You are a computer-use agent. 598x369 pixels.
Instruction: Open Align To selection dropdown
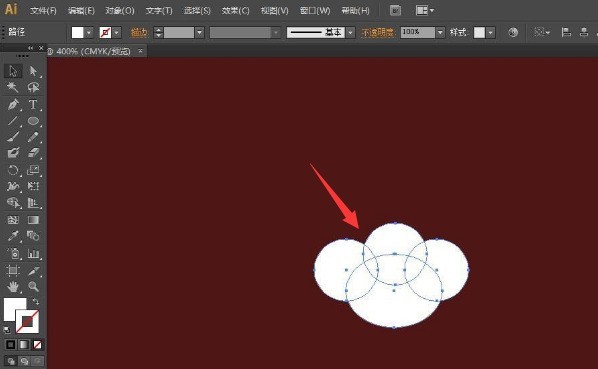pos(542,32)
